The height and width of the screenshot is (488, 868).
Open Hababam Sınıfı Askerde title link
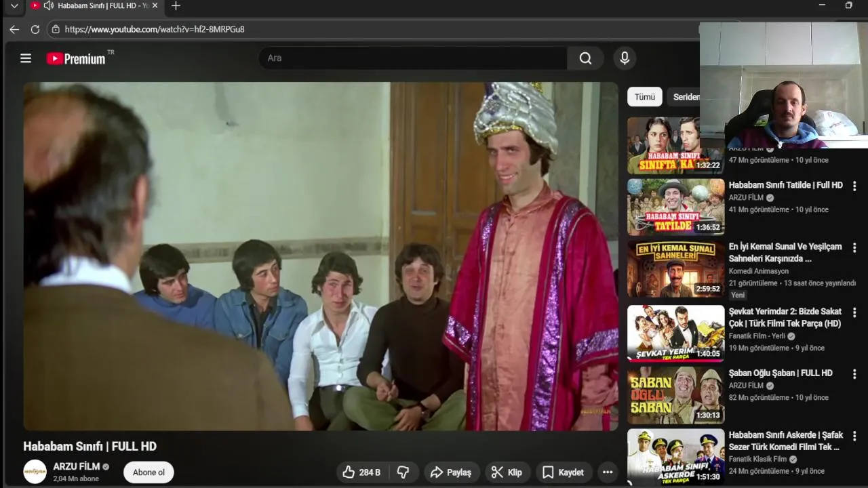coord(785,441)
